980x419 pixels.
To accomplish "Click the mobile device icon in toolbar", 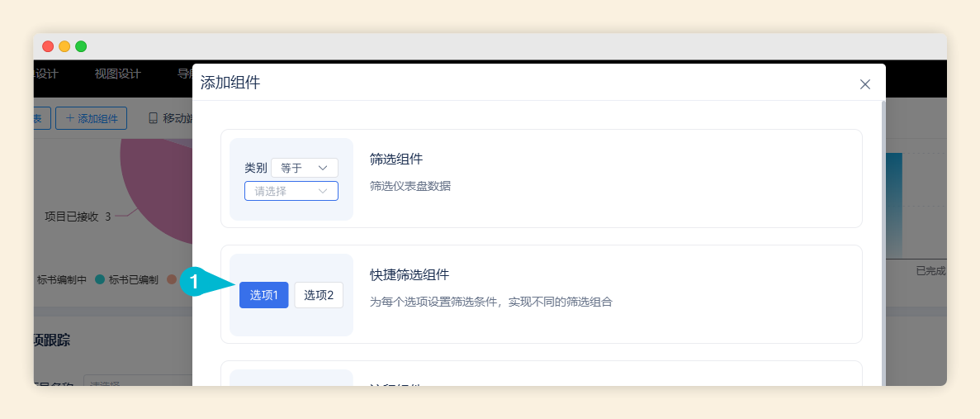I will [x=153, y=118].
